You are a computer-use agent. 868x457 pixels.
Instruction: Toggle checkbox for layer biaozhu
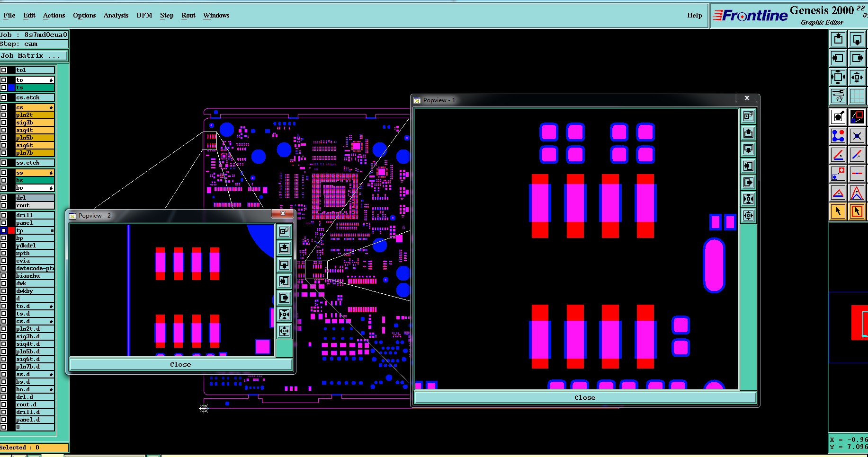(4, 276)
